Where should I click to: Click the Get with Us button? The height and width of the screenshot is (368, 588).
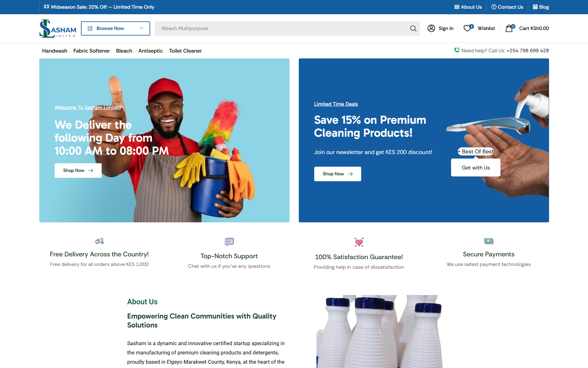(x=476, y=168)
